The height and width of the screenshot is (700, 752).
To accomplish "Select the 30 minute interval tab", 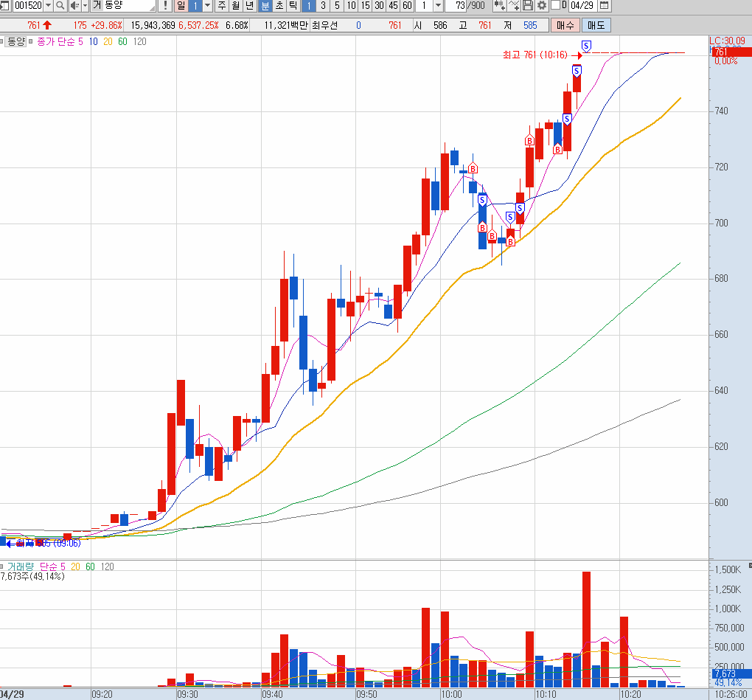I will [x=379, y=6].
